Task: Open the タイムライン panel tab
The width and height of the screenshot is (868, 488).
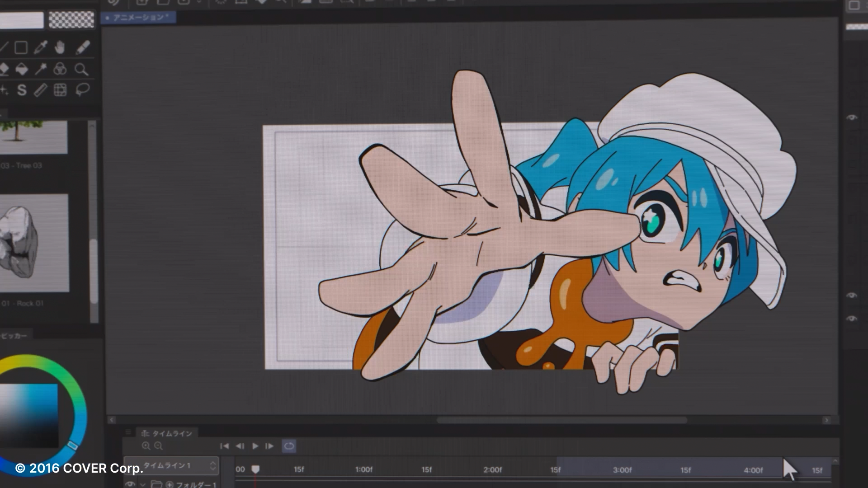Action: click(166, 433)
